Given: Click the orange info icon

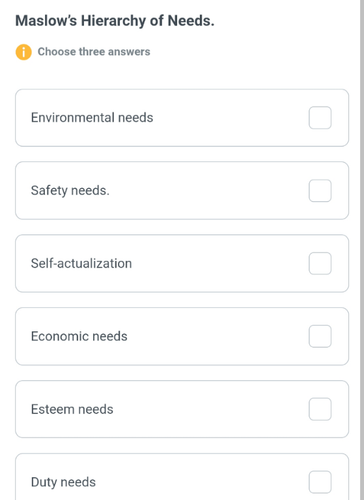Looking at the screenshot, I should tap(24, 52).
